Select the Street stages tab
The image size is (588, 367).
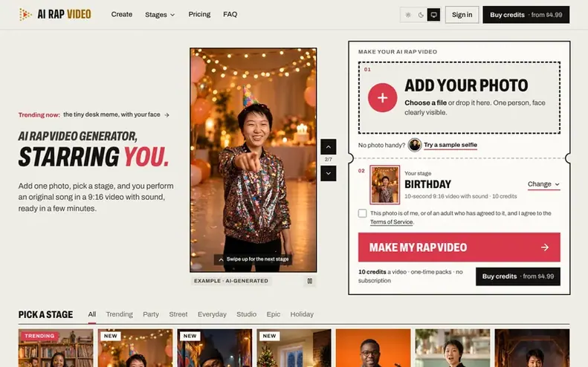(x=178, y=314)
